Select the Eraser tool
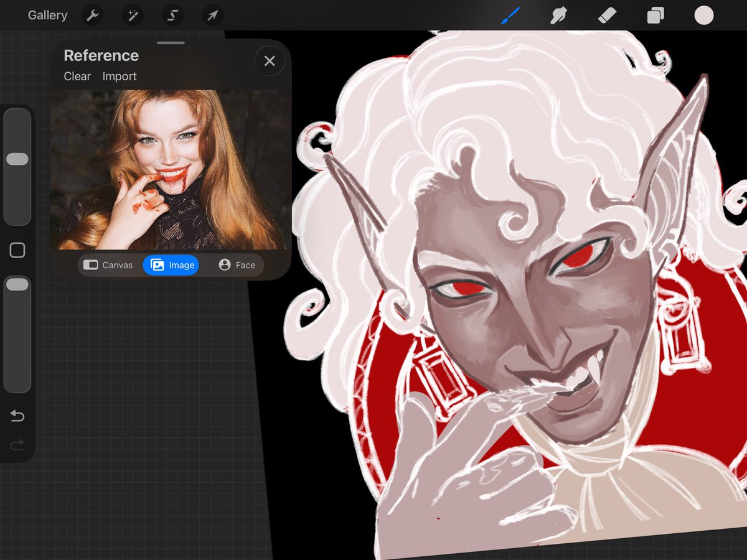Viewport: 747px width, 560px height. tap(607, 16)
